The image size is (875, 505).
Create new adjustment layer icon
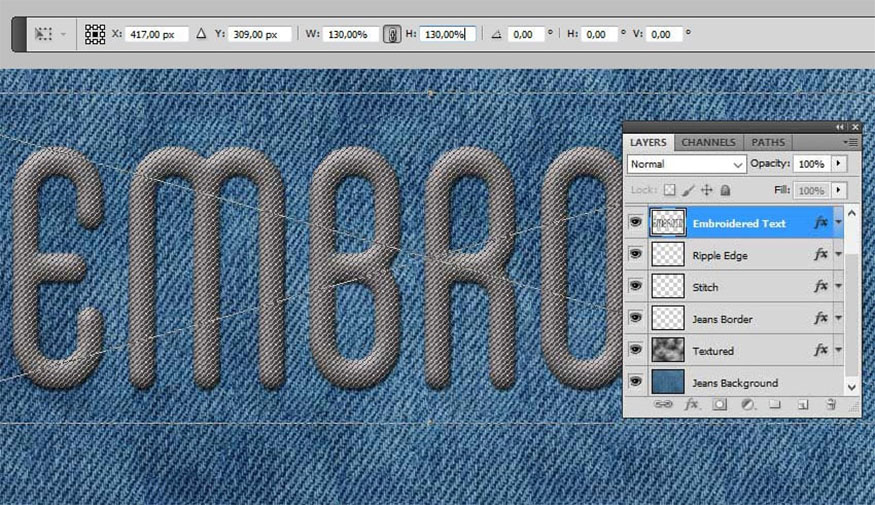tap(747, 405)
